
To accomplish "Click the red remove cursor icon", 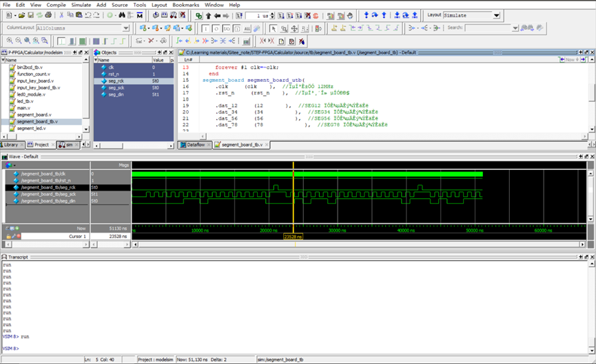I will pyautogui.click(x=18, y=236).
